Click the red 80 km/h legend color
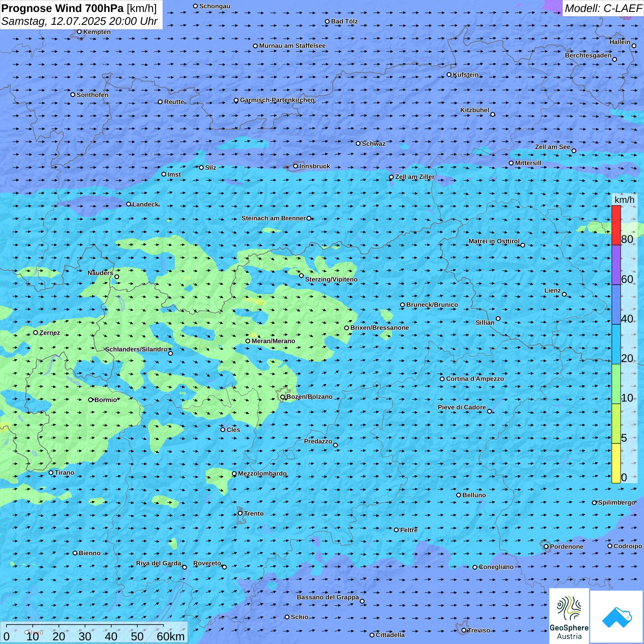 (616, 225)
